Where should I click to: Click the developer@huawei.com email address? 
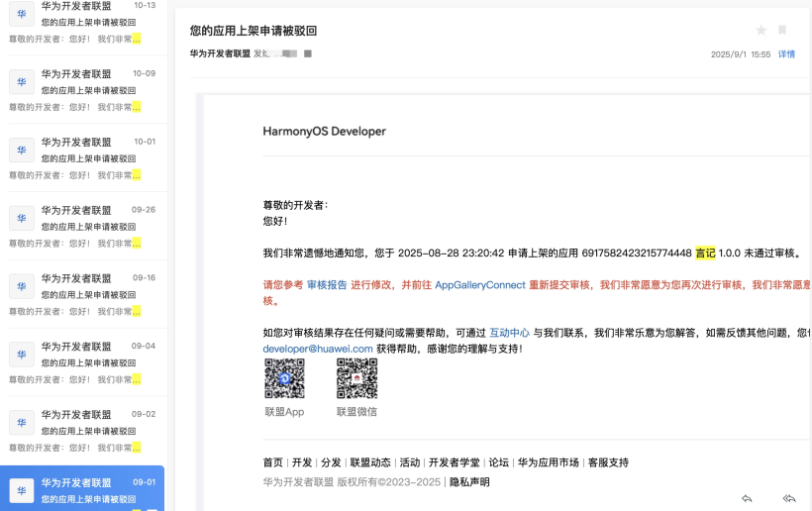tap(318, 349)
